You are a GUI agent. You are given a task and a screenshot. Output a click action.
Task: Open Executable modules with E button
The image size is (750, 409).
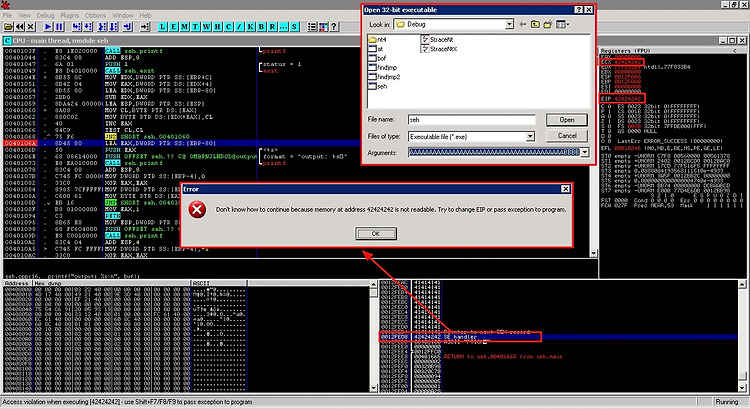click(174, 27)
